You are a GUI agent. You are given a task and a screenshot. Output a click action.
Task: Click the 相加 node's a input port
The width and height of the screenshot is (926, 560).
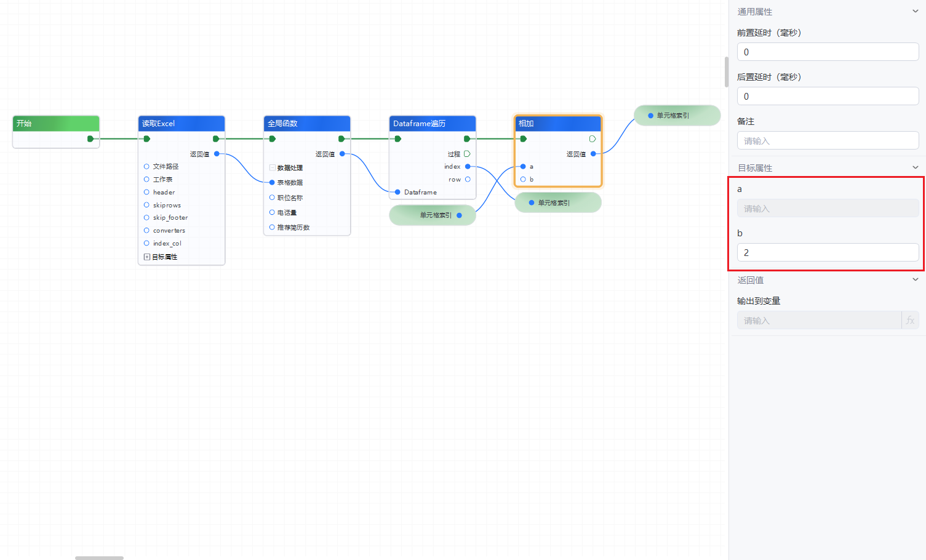(523, 166)
